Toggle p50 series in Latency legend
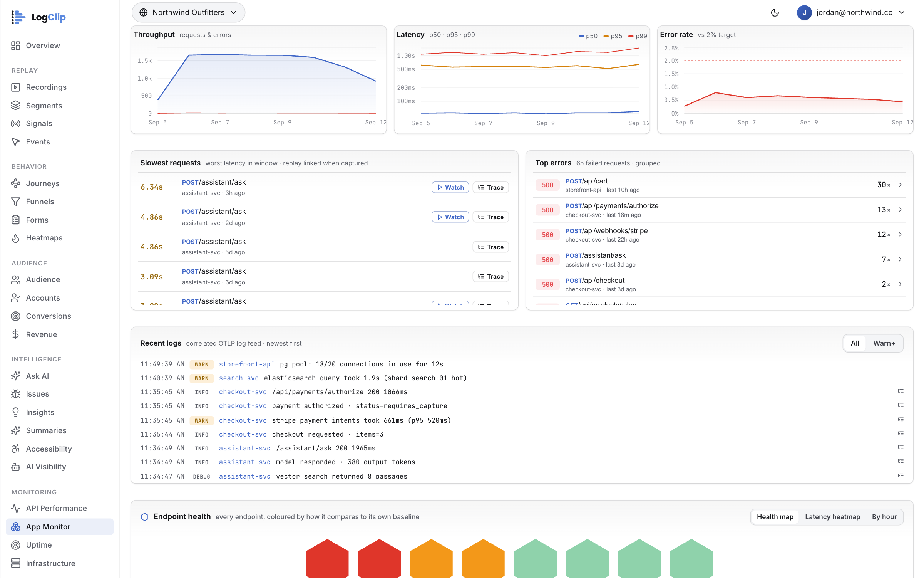The width and height of the screenshot is (924, 578). pos(588,36)
